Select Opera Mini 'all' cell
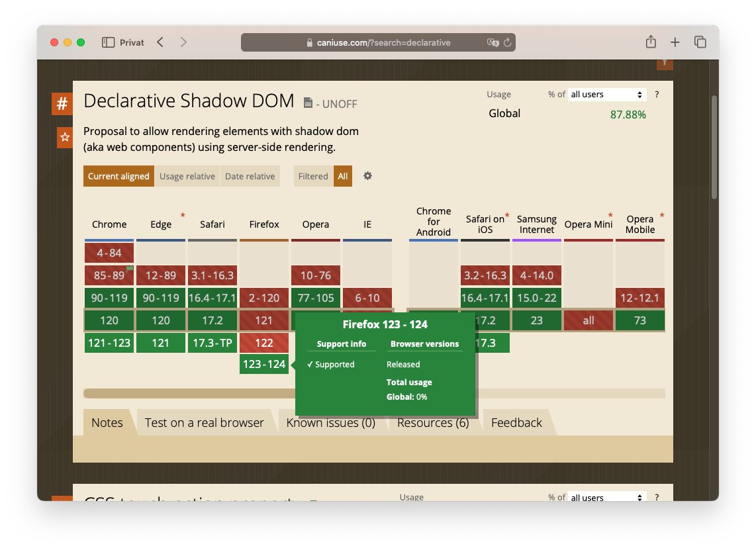 [589, 320]
